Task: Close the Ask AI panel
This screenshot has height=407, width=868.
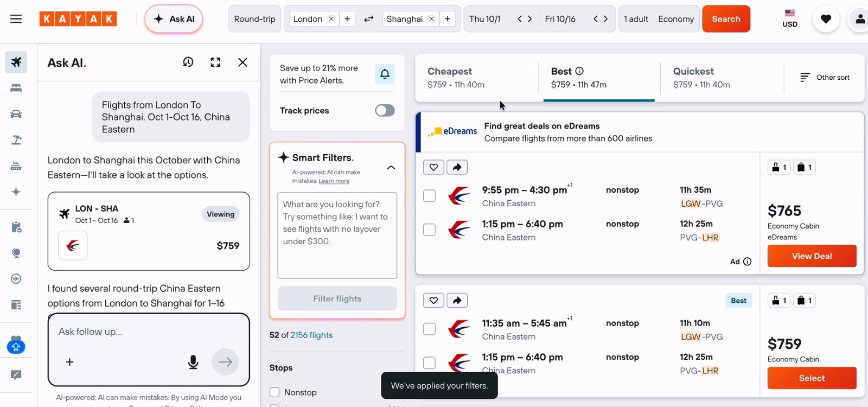Action: tap(242, 62)
